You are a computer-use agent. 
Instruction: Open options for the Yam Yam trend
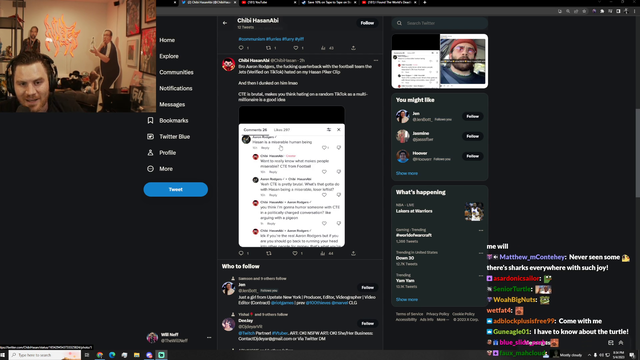tap(480, 276)
